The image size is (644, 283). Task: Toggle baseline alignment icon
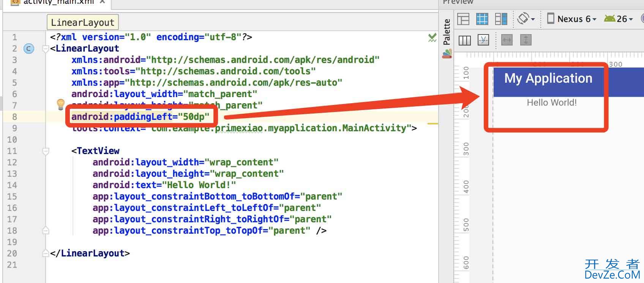483,40
